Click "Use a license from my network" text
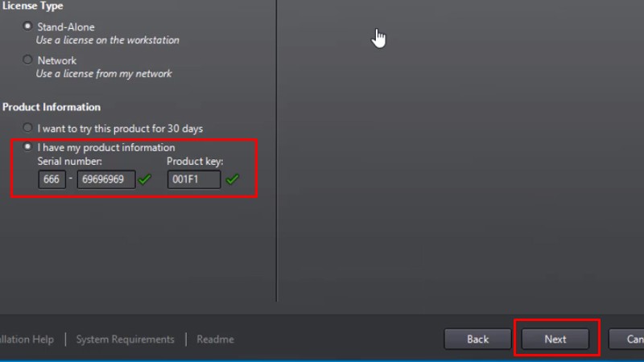Image resolution: width=644 pixels, height=362 pixels. pos(104,74)
